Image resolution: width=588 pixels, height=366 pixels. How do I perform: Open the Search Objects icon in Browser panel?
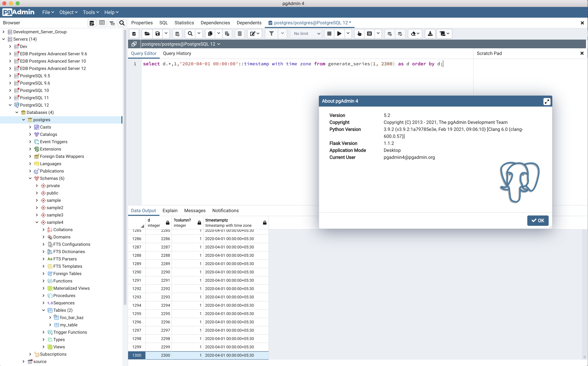pos(122,23)
